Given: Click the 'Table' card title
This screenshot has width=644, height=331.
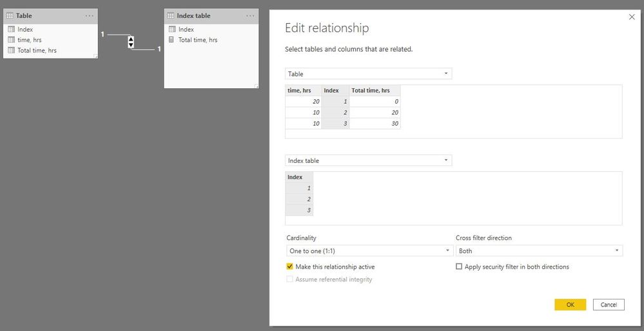Looking at the screenshot, I should 24,16.
